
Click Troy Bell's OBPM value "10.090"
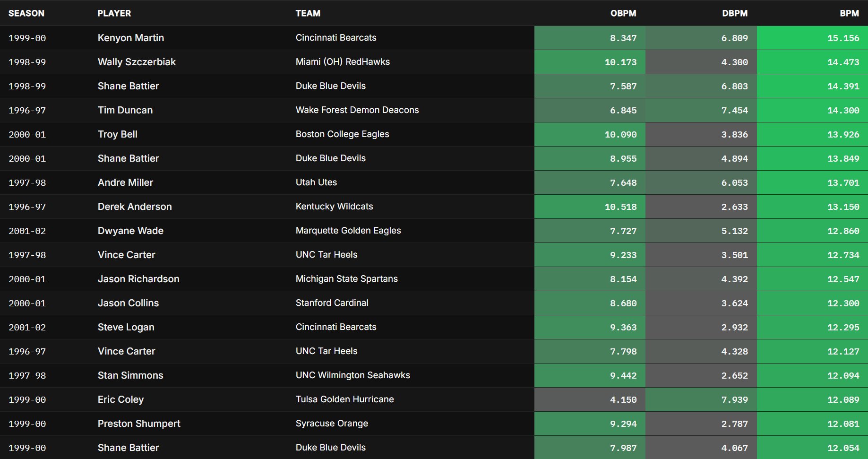pos(621,135)
